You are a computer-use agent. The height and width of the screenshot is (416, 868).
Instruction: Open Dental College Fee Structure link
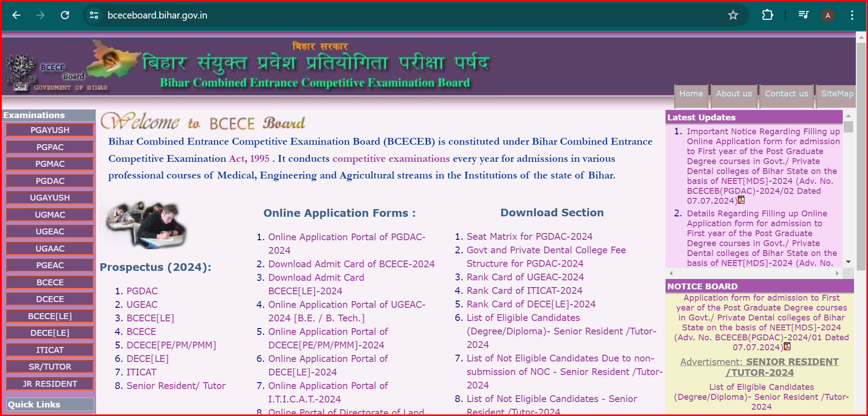546,257
